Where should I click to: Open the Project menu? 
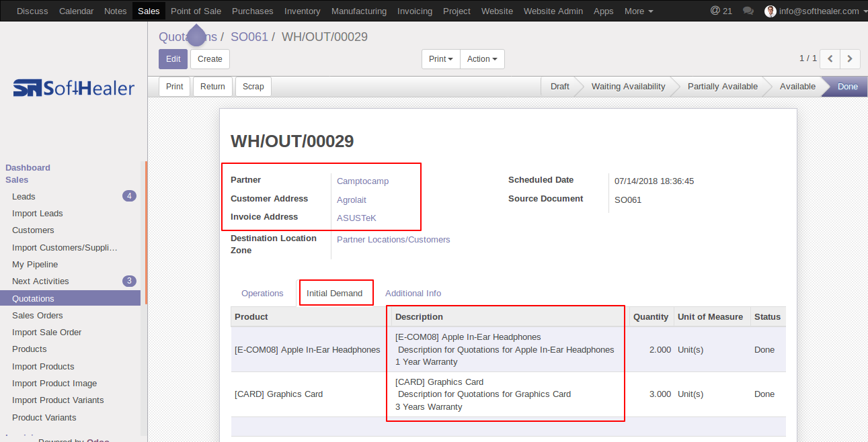457,11
